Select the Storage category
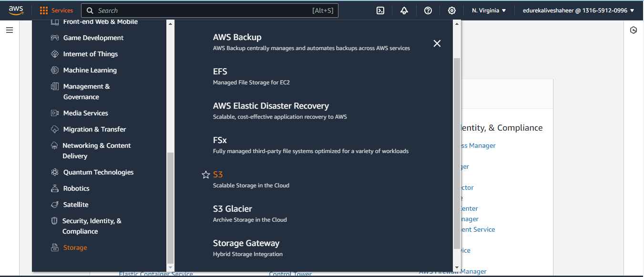This screenshot has height=277, width=644. [x=75, y=247]
